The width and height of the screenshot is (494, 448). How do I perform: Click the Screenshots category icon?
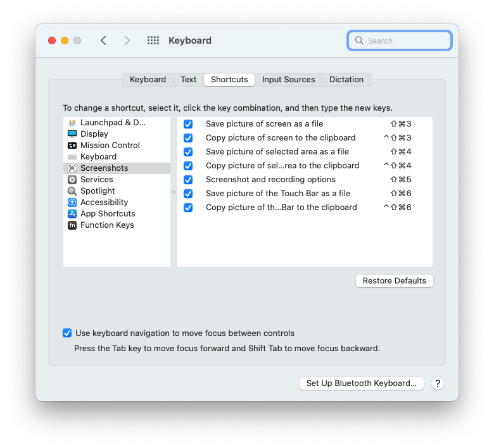point(72,168)
